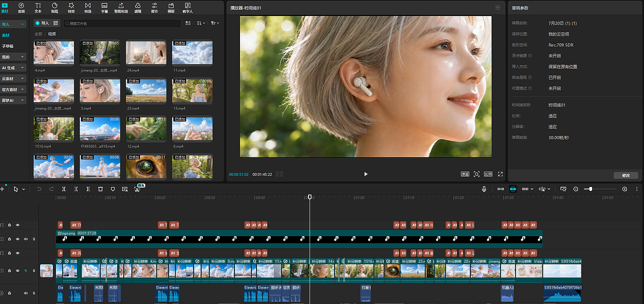Image resolution: width=644 pixels, height=304 pixels.
Task: Open the 智能包装 panel
Action: tap(121, 7)
